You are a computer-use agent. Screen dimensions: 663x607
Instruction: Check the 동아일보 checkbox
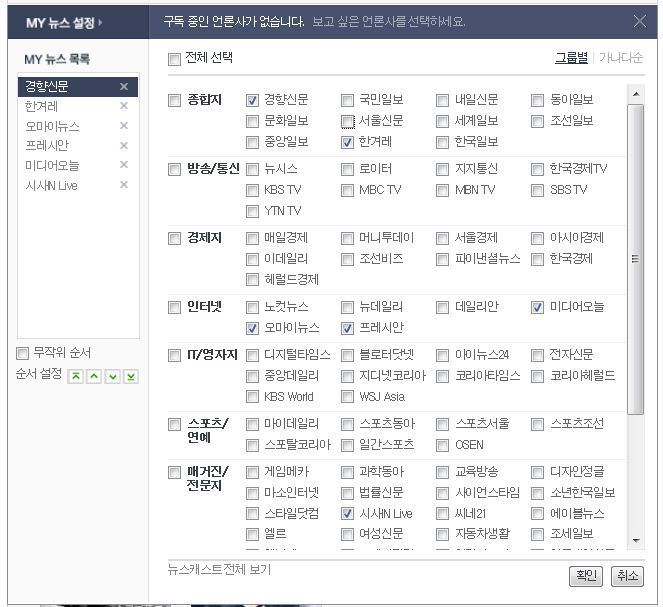(537, 101)
